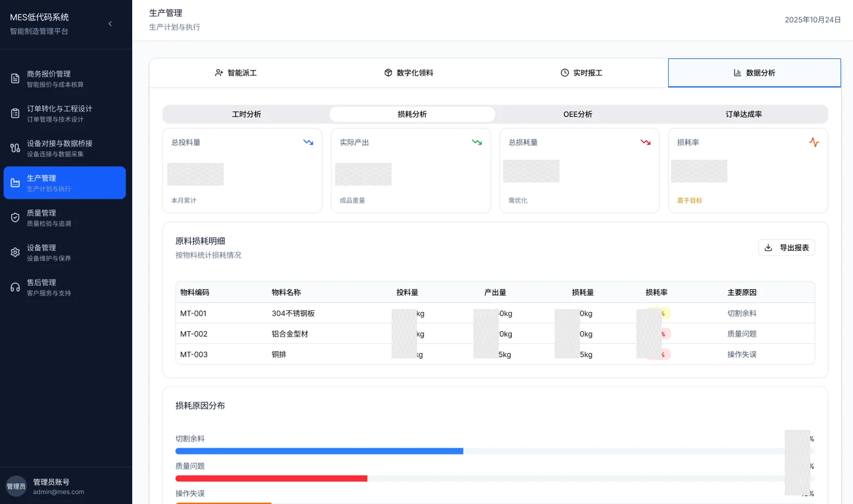
Task: Select 质量管理 shield icon
Action: tap(15, 218)
